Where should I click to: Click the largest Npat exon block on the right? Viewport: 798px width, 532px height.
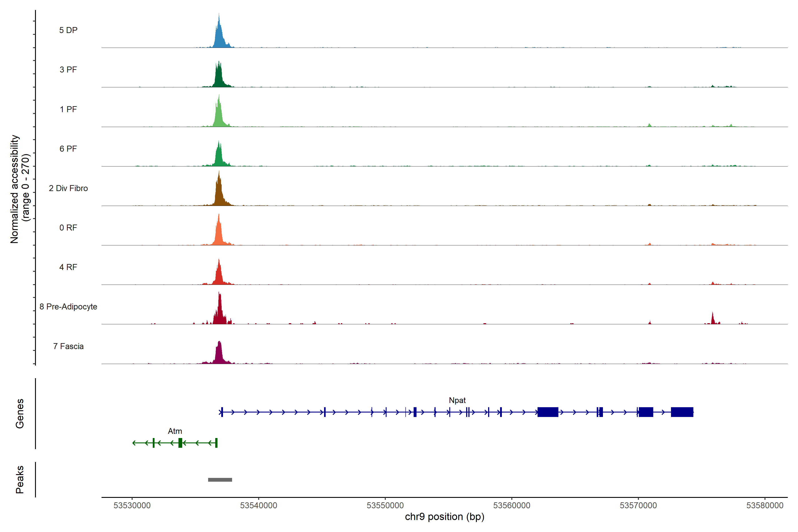[x=682, y=412]
